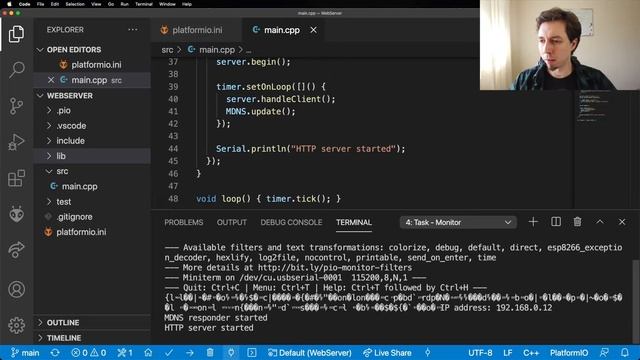The image size is (640, 360).
Task: Expand the .pio folder
Action: (92, 111)
